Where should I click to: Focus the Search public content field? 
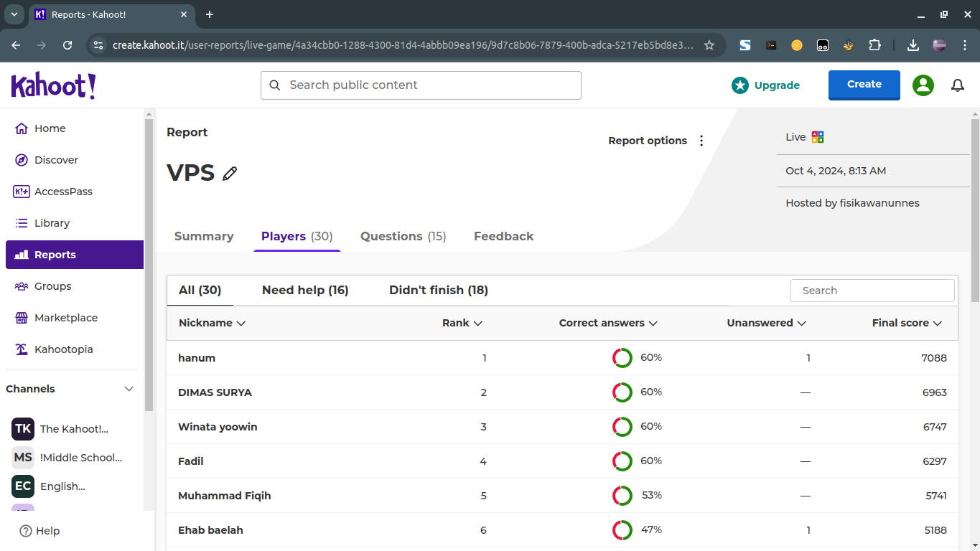pos(421,85)
